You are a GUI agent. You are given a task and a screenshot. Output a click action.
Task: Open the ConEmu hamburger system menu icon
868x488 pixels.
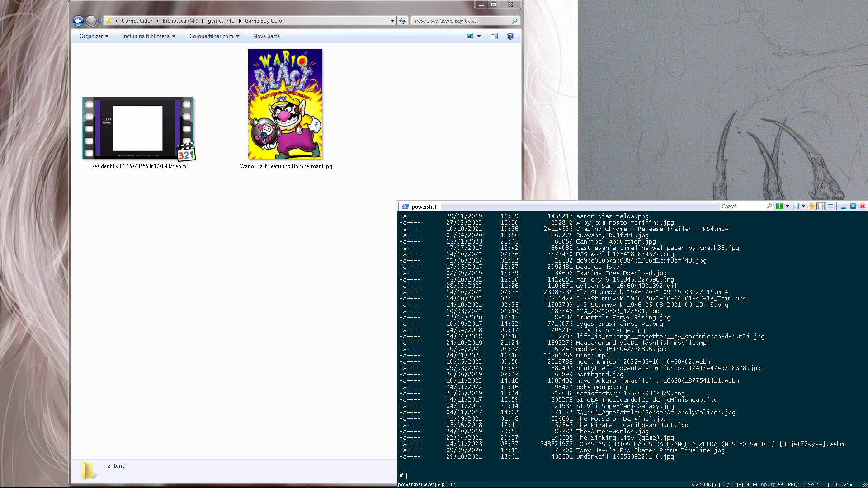pos(830,206)
